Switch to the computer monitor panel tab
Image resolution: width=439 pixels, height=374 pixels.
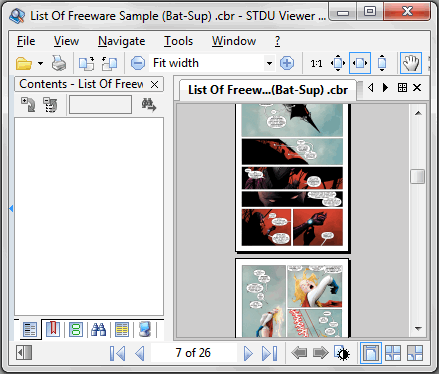[x=144, y=329]
